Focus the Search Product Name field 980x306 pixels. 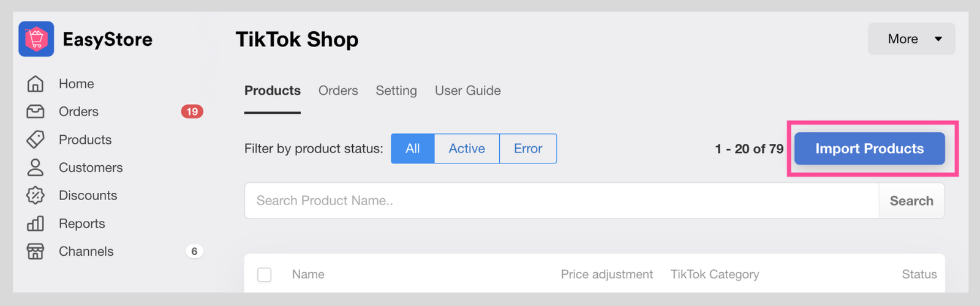click(562, 201)
